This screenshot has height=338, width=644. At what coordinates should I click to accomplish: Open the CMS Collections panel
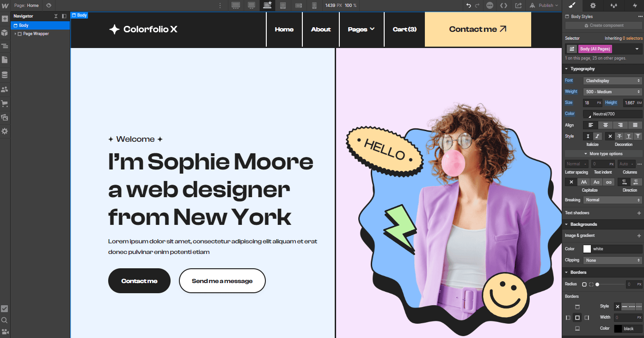(x=5, y=74)
